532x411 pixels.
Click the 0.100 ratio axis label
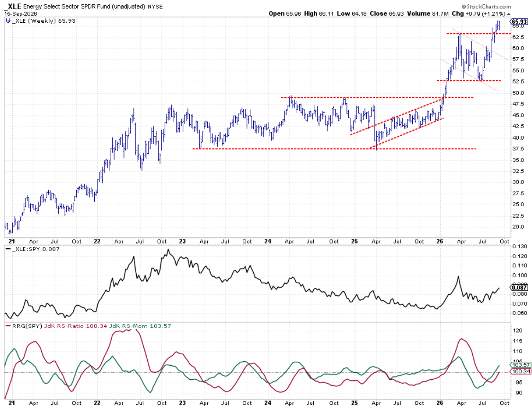point(519,275)
